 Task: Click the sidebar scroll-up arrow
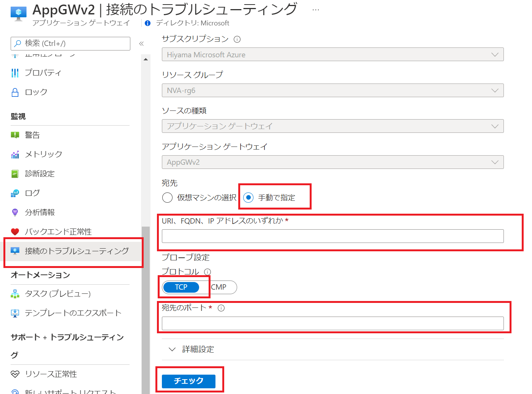146,59
